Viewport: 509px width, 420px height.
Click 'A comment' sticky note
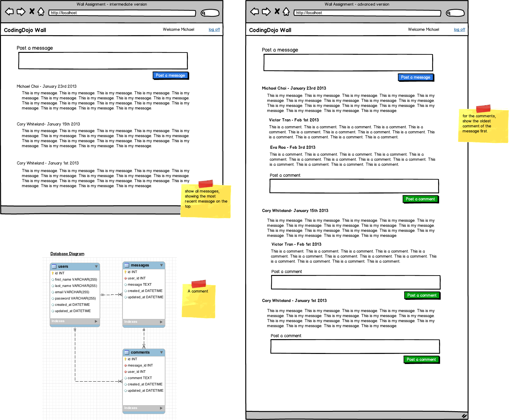coord(199,299)
